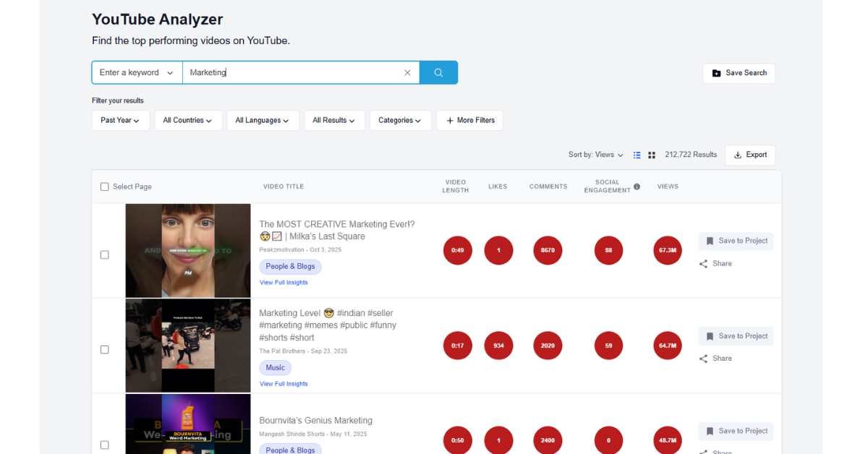Open the All Countries filter
868x454 pixels.
[188, 120]
